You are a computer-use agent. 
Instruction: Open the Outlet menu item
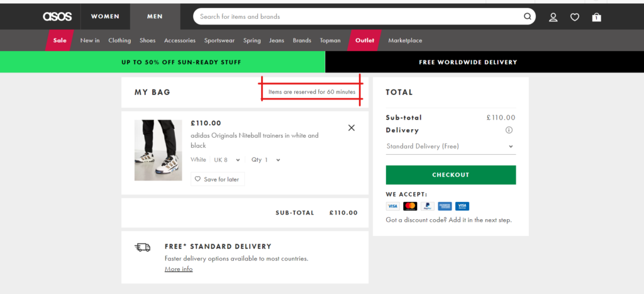coord(365,40)
